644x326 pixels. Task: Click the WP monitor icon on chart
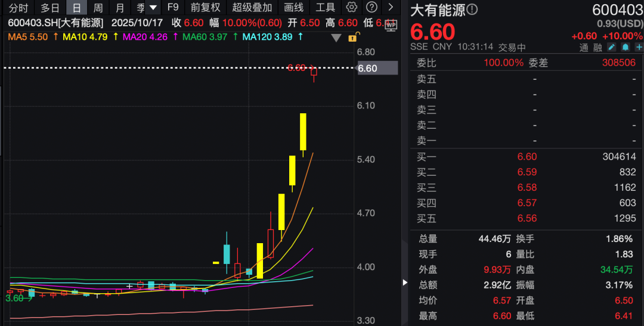(x=391, y=26)
